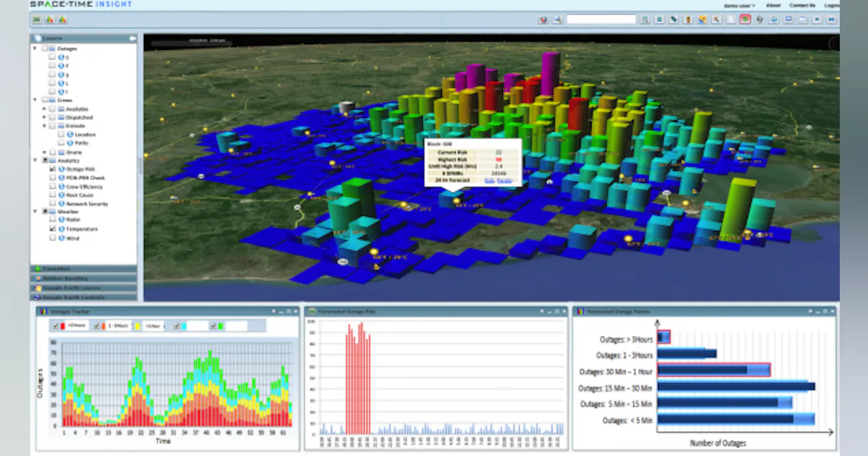Image resolution: width=868 pixels, height=456 pixels.
Task: Click the globe icon beside Radar
Action: click(62, 220)
